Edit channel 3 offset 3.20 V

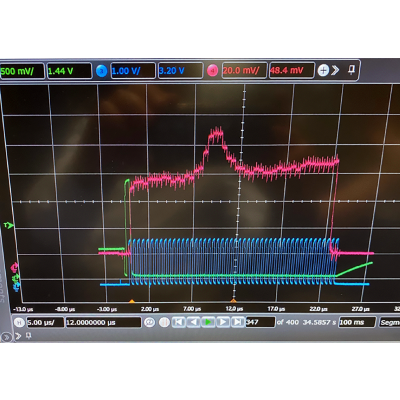[180, 71]
